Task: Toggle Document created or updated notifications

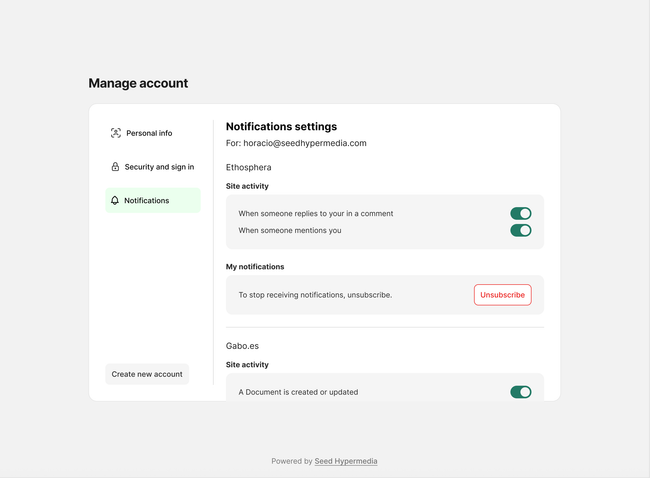Action: (x=520, y=392)
